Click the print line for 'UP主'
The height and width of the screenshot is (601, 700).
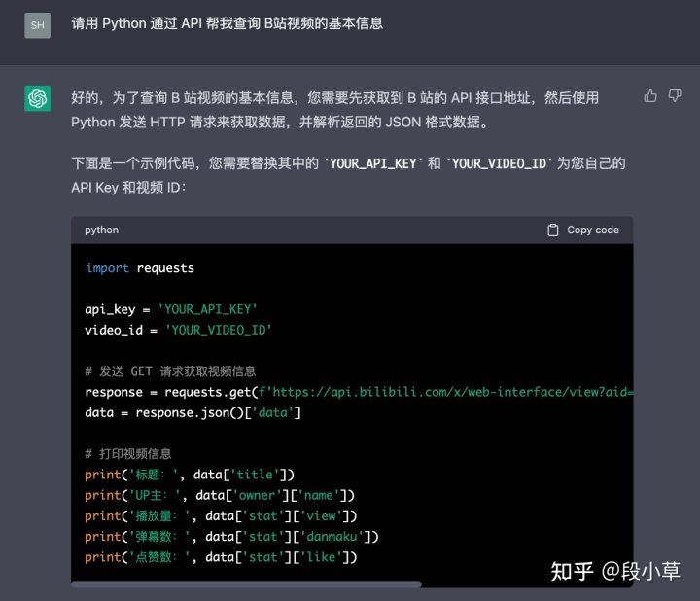click(220, 495)
